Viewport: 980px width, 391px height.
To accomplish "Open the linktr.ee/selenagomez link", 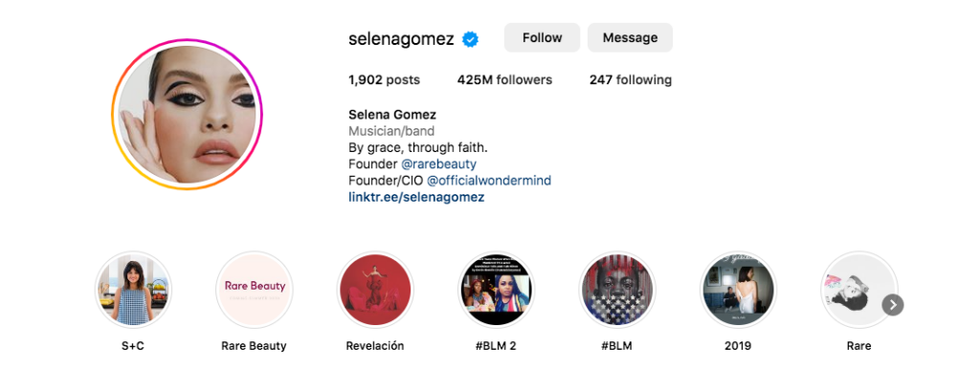I will point(416,197).
